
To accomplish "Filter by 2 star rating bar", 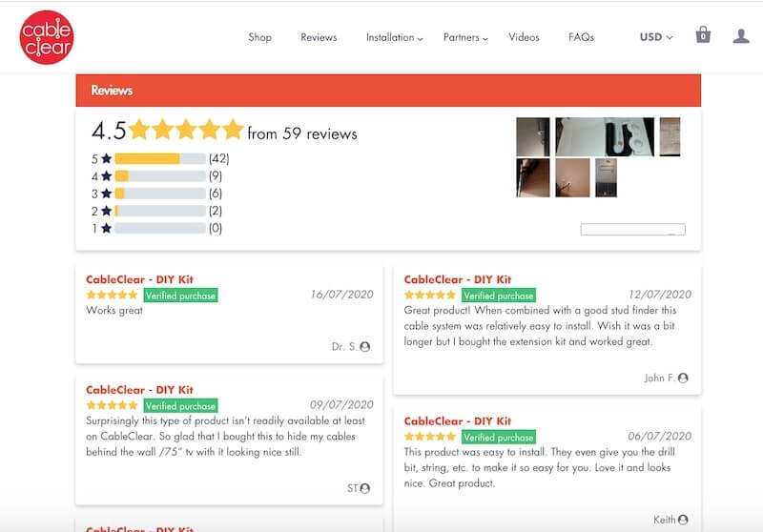I will pyautogui.click(x=160, y=211).
